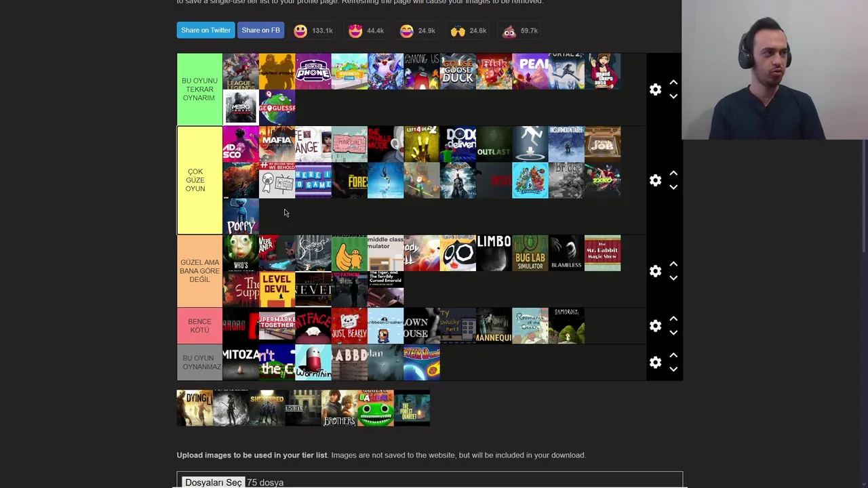Pick the unranked Dying Light thumbnail
Viewport: 868px width, 488px height.
195,408
